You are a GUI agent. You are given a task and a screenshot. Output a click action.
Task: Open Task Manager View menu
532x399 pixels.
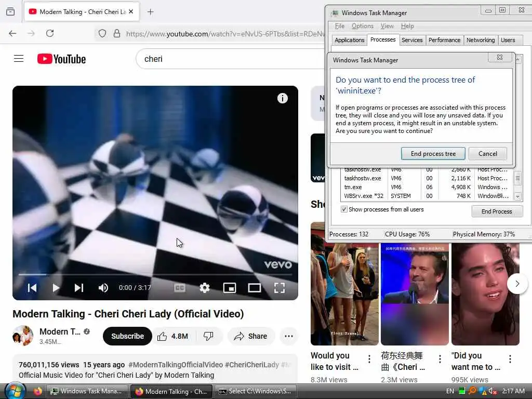click(x=387, y=26)
